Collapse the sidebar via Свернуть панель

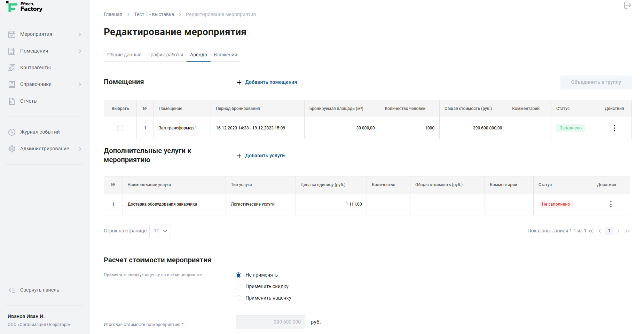pyautogui.click(x=39, y=290)
